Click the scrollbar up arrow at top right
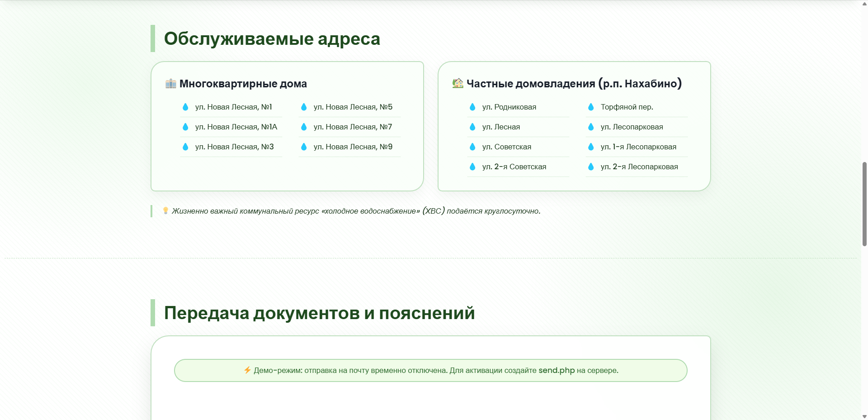868x420 pixels. (863, 5)
